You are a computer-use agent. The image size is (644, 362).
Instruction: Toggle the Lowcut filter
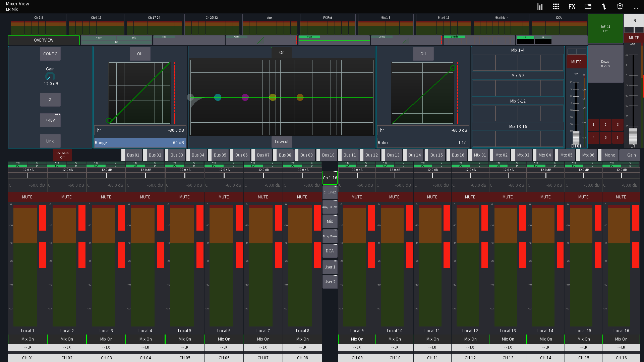point(282,141)
